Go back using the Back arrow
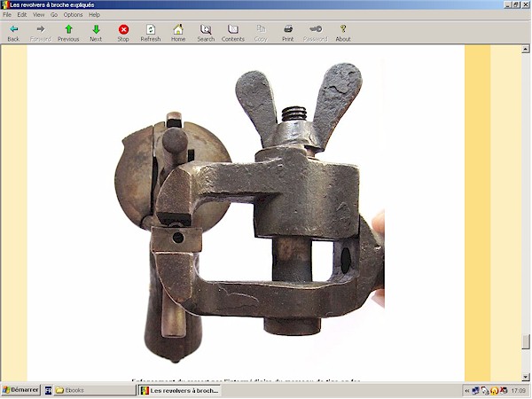 tap(13, 33)
